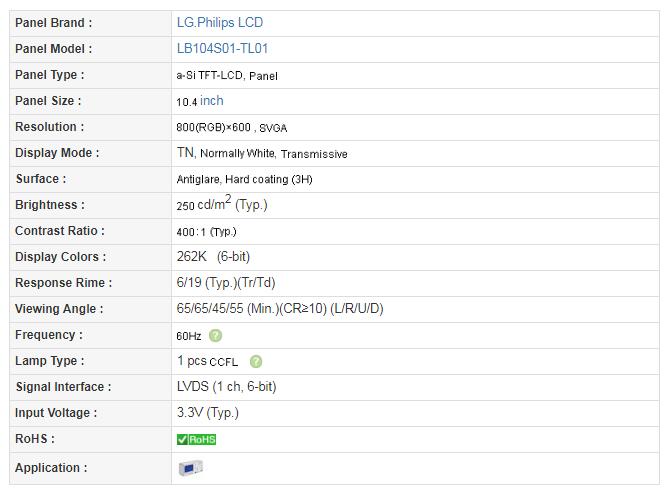This screenshot has height=489, width=668.
Task: Click the blue 'inch' unit link
Action: [212, 101]
